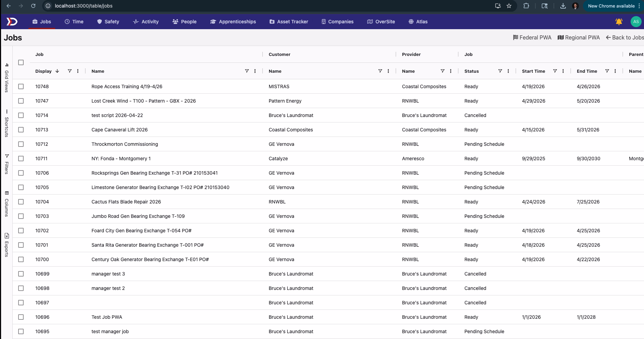Screen dimensions: 644x339
Task: Open column menu for Job Display
Action: point(78,71)
